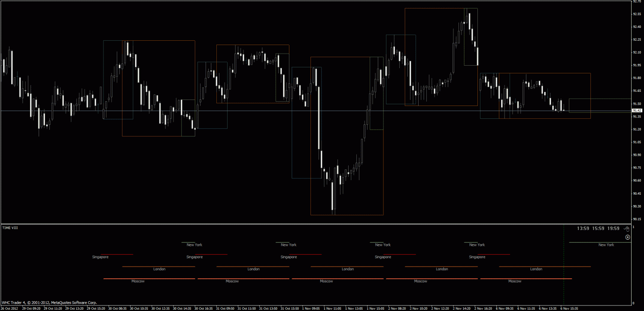Image resolution: width=644 pixels, height=311 pixels.
Task: Click the 6 Nov 09:35 time label
Action: 505,308
